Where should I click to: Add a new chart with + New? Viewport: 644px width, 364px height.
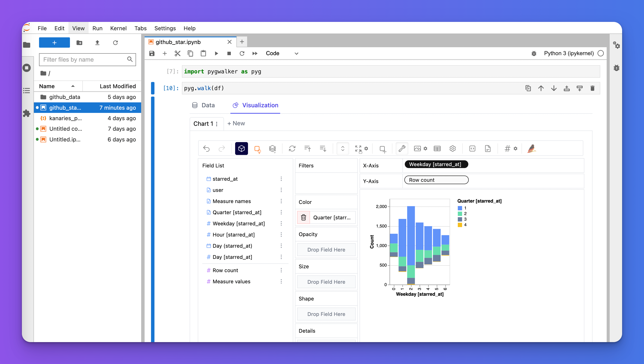[236, 123]
